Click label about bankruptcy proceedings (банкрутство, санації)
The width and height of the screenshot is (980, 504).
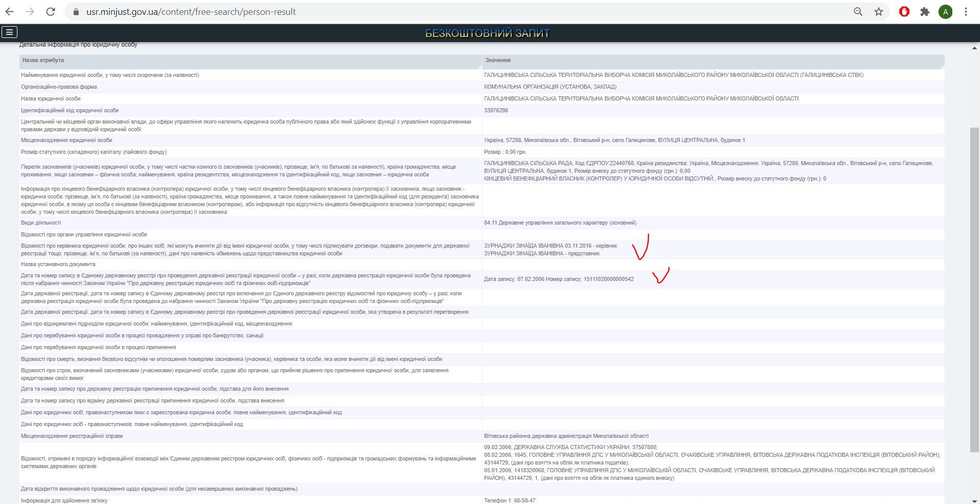(x=142, y=335)
